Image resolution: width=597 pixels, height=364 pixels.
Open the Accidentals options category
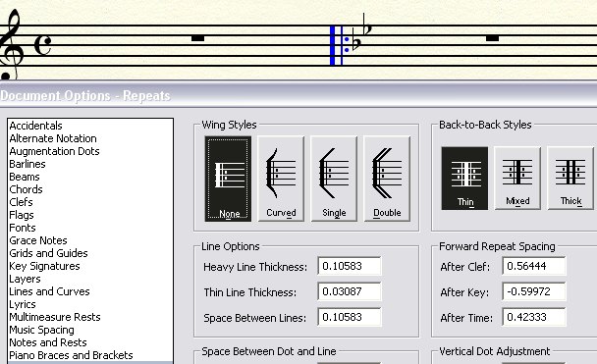click(35, 126)
